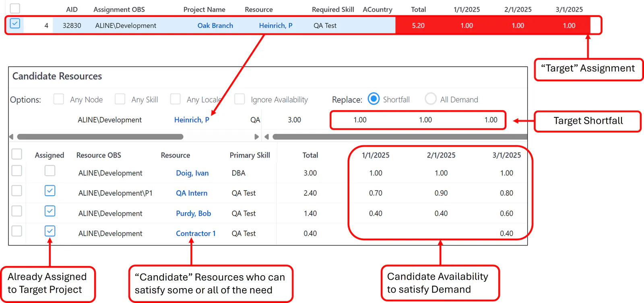Open the Contractor 1 resource link
The width and height of the screenshot is (644, 303).
click(x=196, y=233)
